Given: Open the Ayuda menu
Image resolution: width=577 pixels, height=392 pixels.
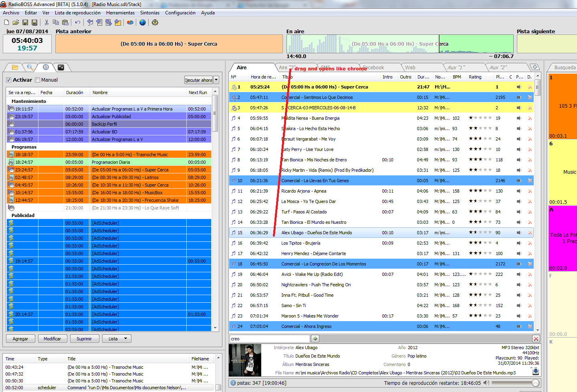Looking at the screenshot, I should pyautogui.click(x=208, y=13).
